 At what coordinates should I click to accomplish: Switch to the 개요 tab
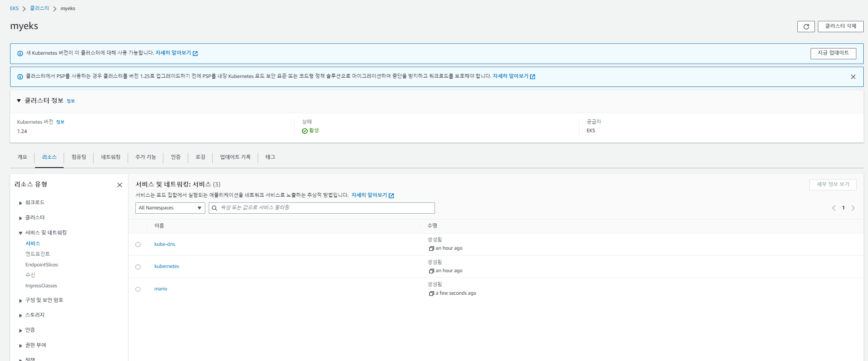[x=22, y=157]
